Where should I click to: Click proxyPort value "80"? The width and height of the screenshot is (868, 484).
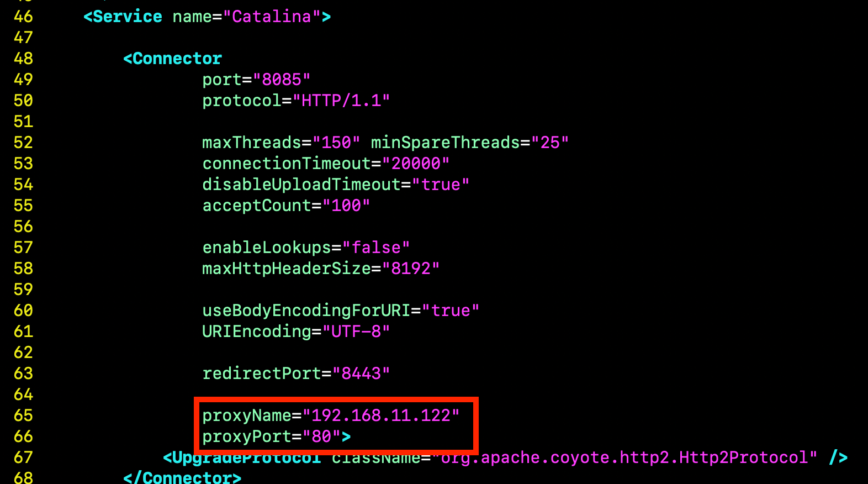pos(321,436)
